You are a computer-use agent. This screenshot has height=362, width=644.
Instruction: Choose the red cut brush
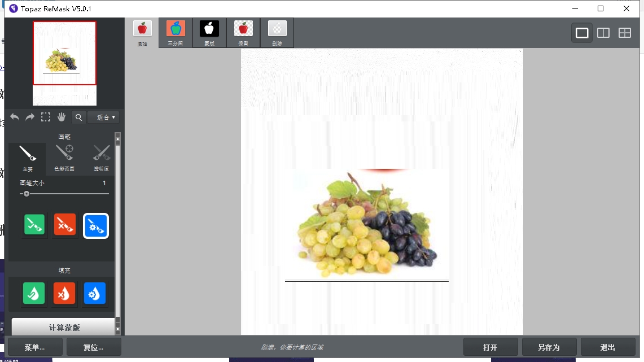65,225
